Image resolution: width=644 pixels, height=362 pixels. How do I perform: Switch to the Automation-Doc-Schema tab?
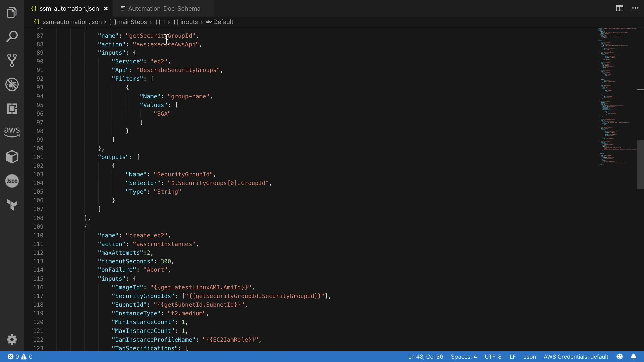(x=164, y=9)
